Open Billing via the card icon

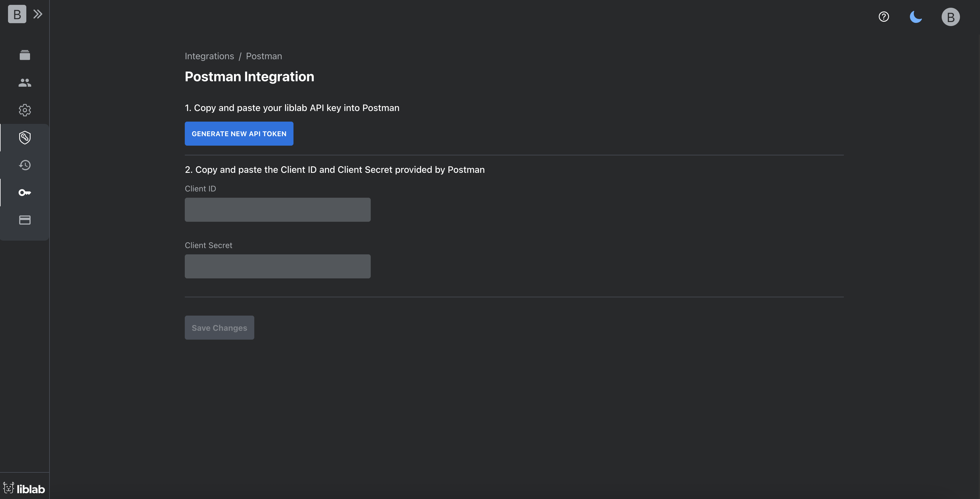(x=24, y=220)
